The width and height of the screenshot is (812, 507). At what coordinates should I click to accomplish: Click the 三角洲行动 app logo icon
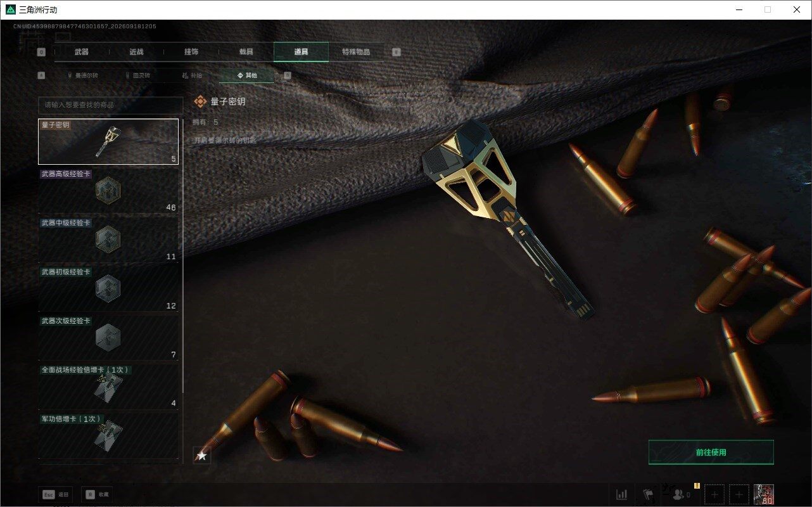coord(10,10)
